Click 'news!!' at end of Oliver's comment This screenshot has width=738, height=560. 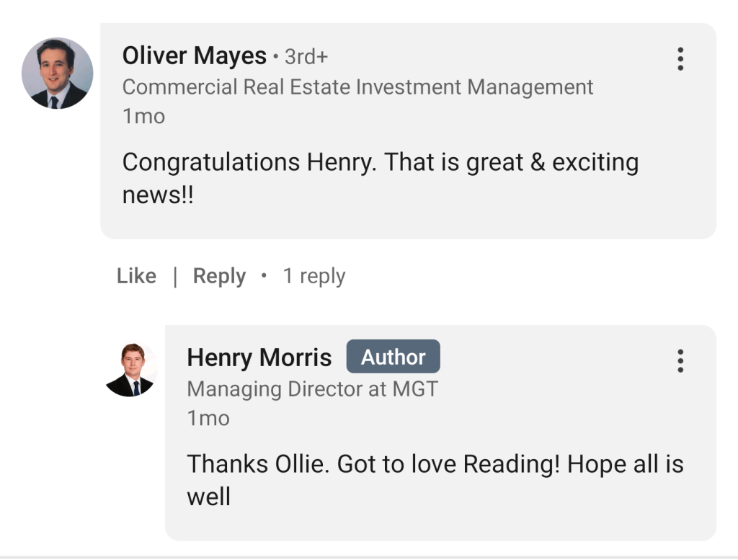(x=158, y=195)
